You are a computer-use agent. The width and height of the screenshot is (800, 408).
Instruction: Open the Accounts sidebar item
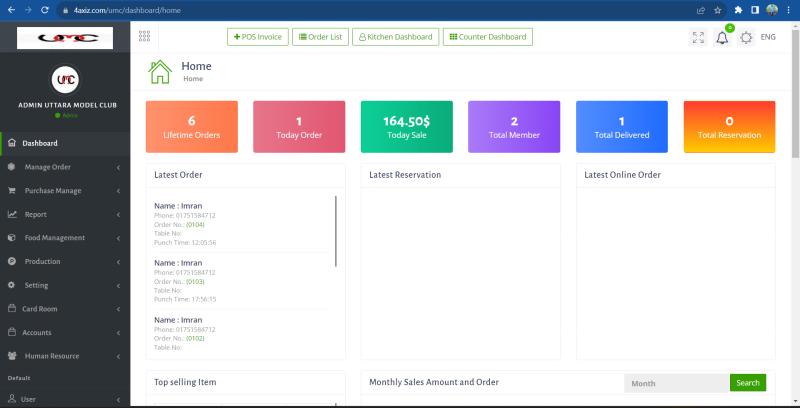point(64,332)
